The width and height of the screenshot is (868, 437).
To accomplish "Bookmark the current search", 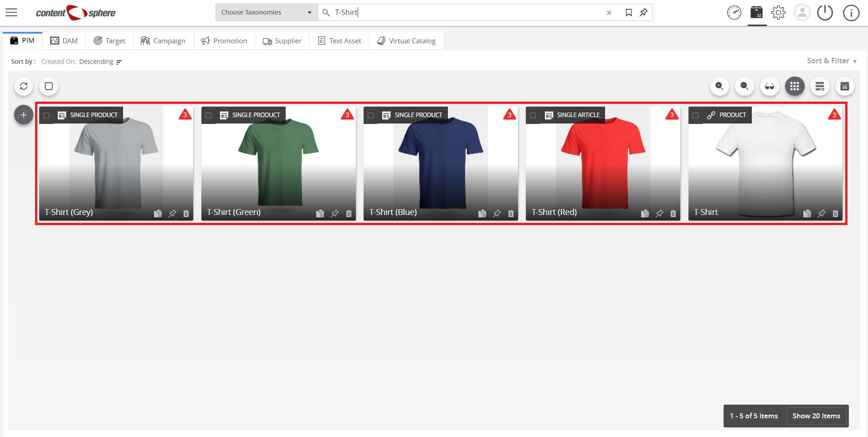I will [x=629, y=13].
